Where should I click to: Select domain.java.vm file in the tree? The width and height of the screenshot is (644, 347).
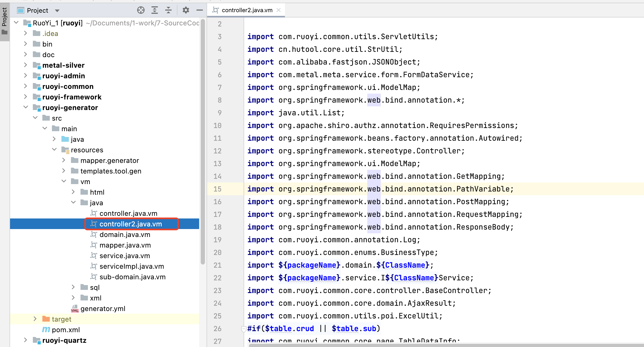pyautogui.click(x=125, y=235)
